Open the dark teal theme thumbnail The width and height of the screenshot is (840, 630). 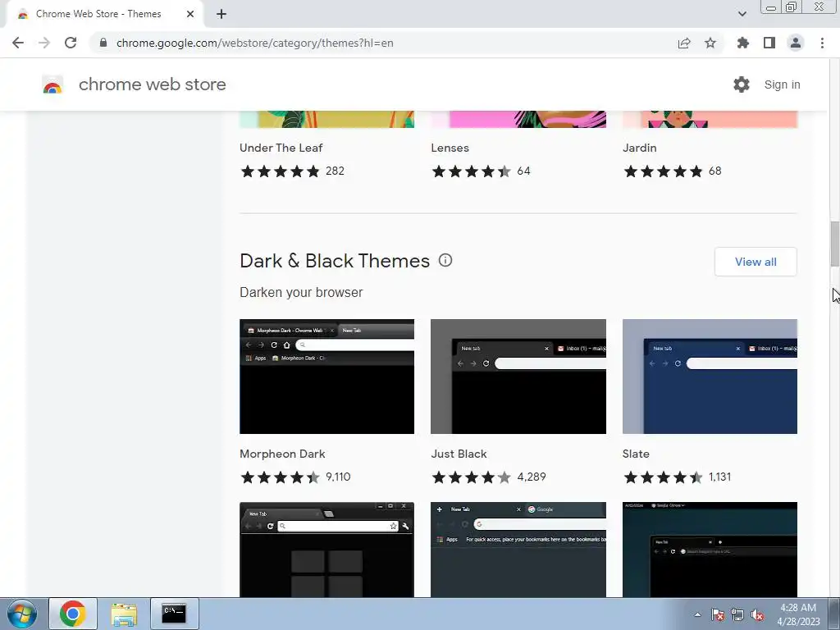[710, 550]
